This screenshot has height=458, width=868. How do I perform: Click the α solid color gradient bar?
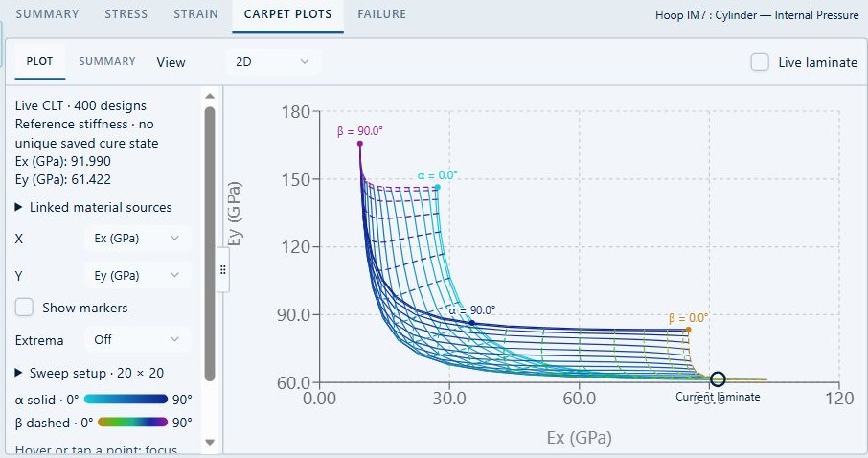click(126, 399)
